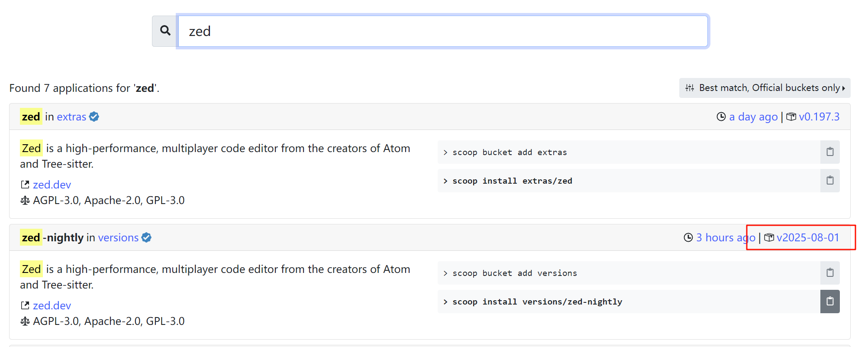This screenshot has height=347, width=868.
Task: Open the v2025-08-01 version link
Action: [808, 238]
